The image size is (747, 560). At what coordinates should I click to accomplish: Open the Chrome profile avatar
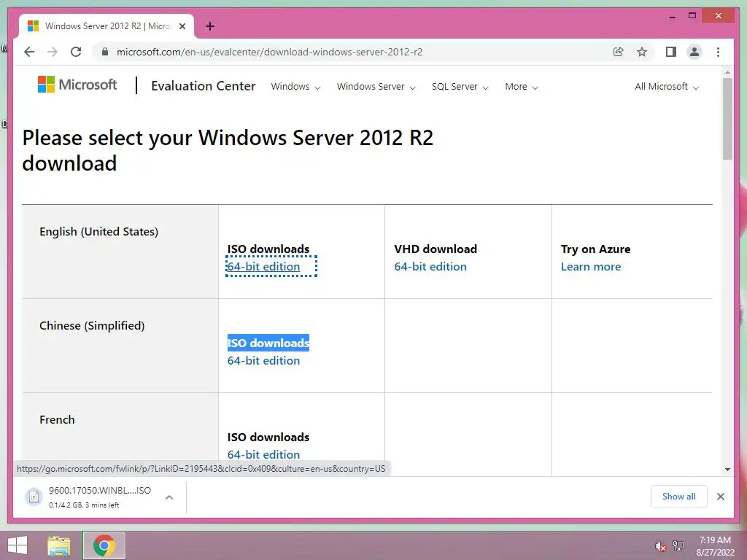(x=694, y=52)
